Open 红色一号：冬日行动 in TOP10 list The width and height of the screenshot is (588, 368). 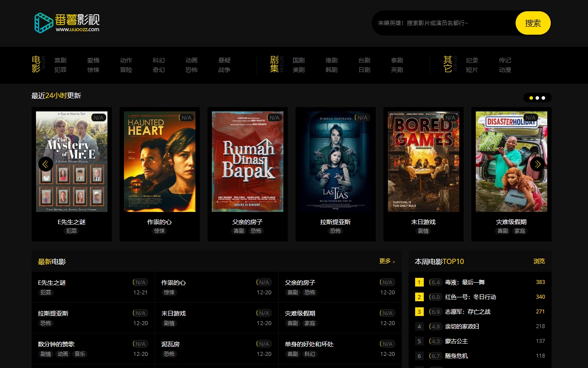pos(471,297)
